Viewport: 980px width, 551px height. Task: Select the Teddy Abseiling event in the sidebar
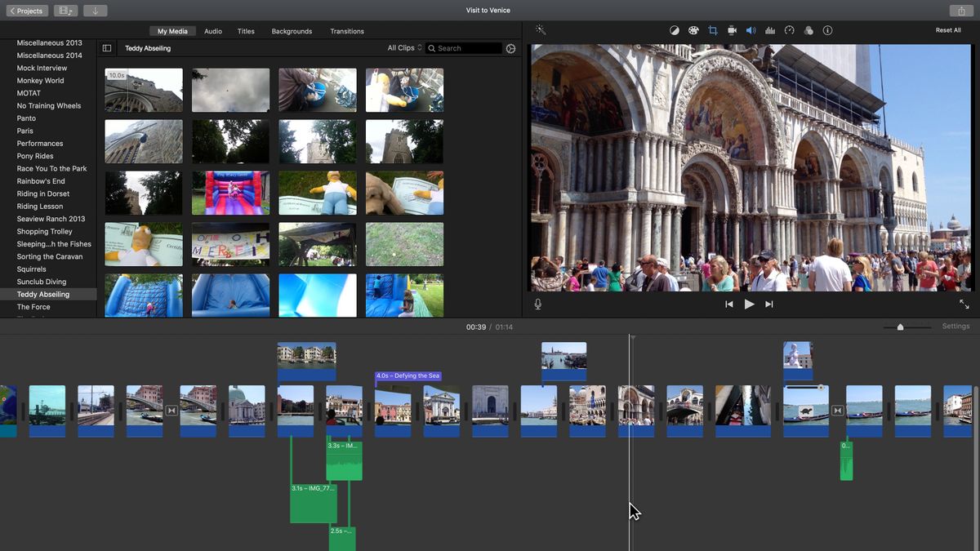[x=43, y=294]
